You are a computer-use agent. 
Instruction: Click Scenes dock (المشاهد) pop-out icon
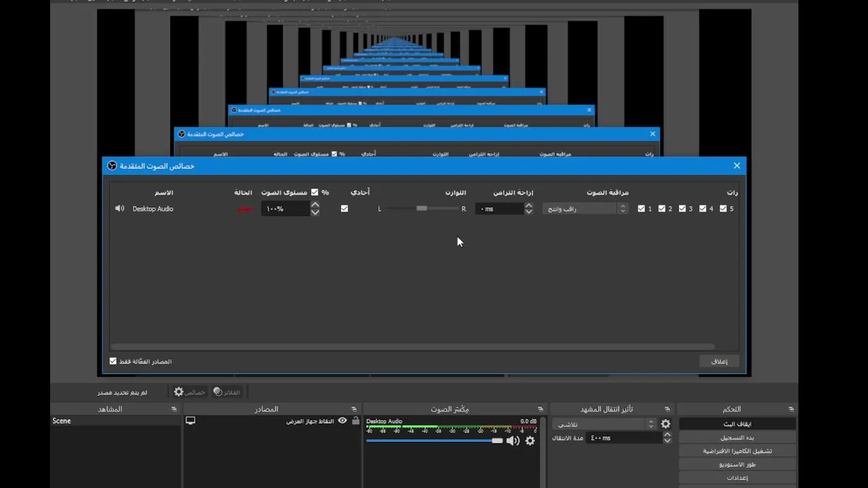coord(174,409)
